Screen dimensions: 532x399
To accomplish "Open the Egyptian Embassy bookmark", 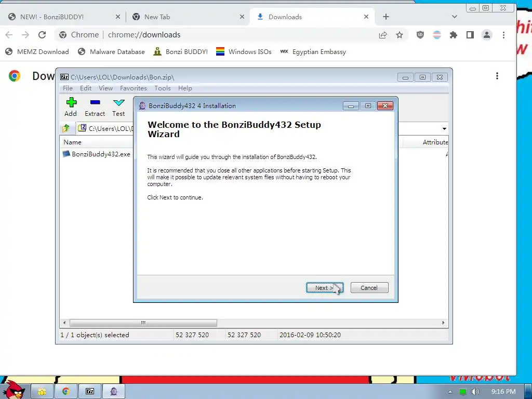I will 313,51.
